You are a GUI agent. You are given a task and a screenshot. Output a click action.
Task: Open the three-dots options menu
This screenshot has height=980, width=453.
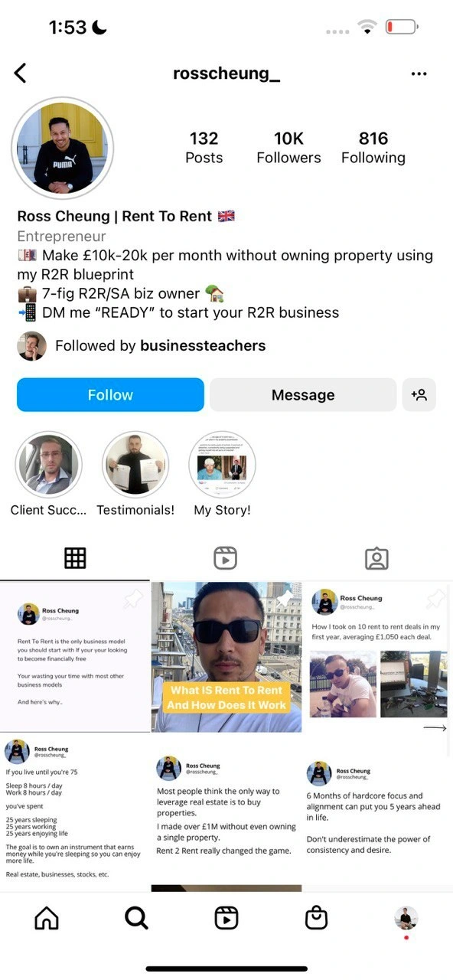click(419, 74)
